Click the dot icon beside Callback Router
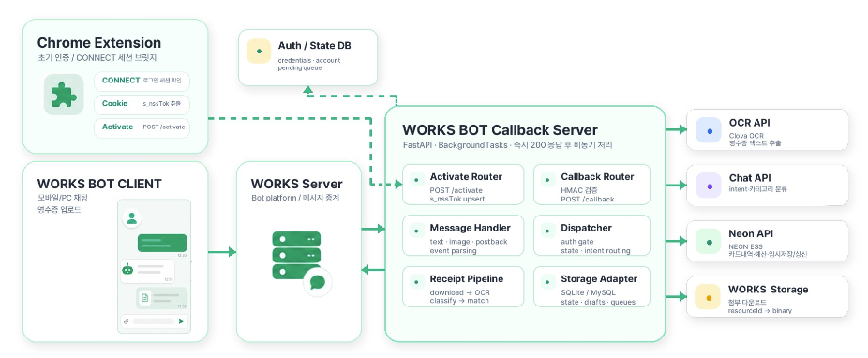This screenshot has width=868, height=358. [547, 180]
